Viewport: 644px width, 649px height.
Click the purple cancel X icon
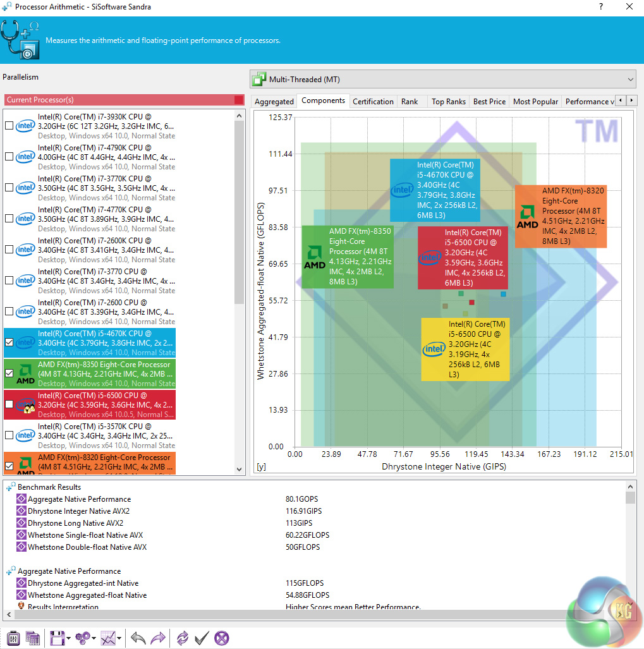[221, 638]
